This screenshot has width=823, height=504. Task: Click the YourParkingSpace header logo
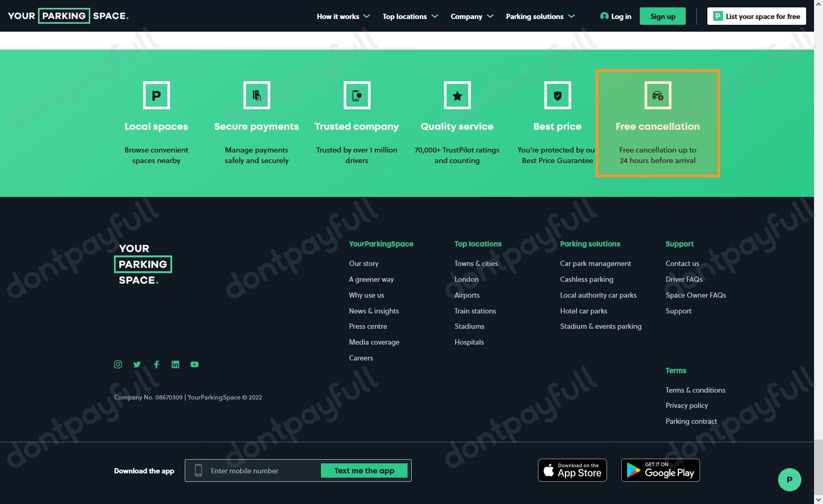tap(68, 16)
